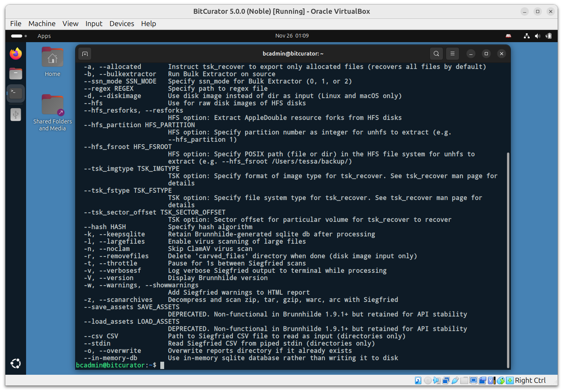Maximize the terminal window
563x392 pixels.
486,54
